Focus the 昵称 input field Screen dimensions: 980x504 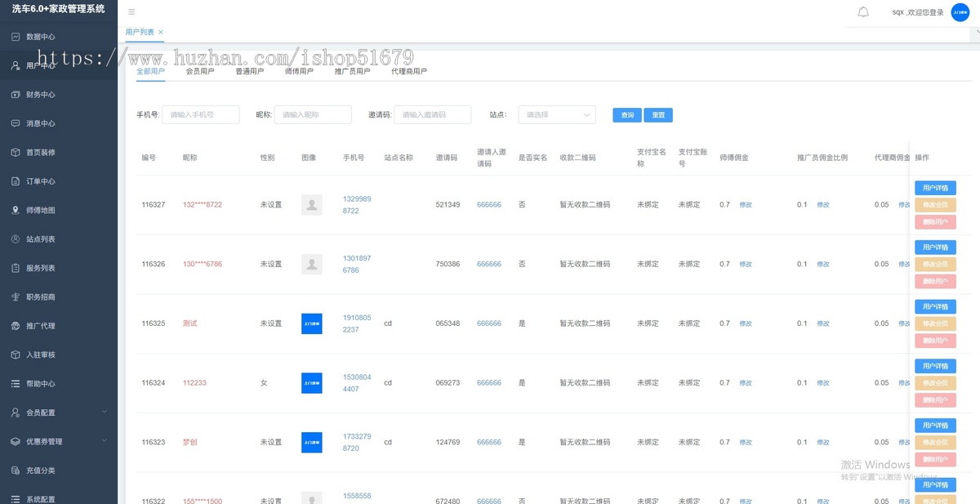(x=313, y=115)
